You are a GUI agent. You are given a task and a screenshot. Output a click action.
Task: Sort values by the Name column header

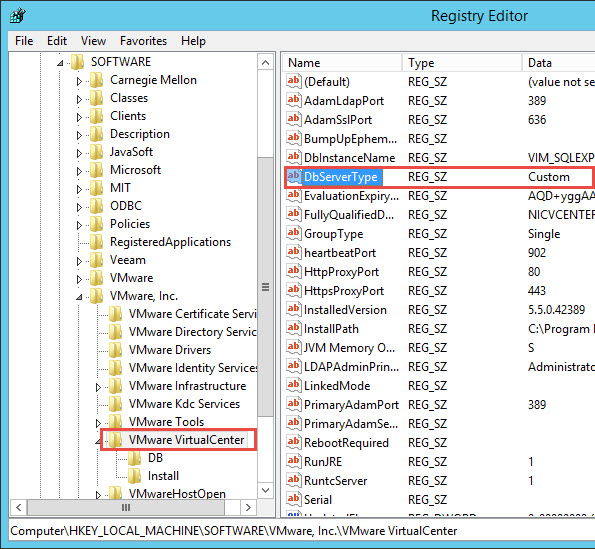(x=342, y=63)
